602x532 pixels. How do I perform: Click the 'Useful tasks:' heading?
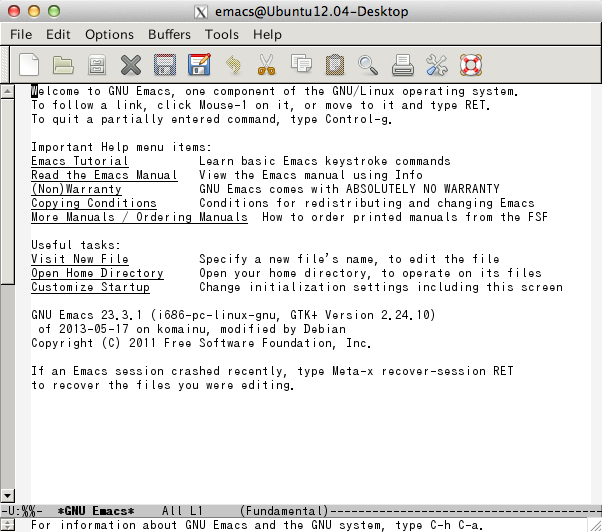[76, 245]
